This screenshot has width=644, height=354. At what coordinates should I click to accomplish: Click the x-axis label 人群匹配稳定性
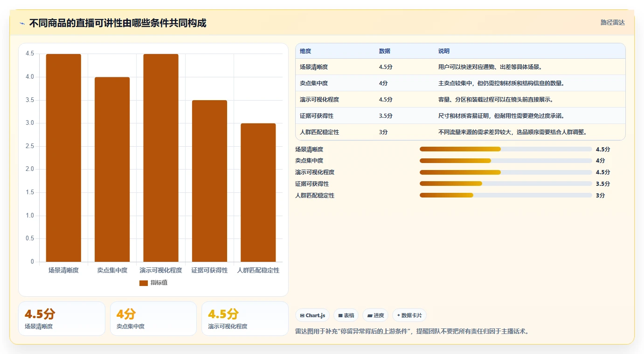[x=258, y=270]
